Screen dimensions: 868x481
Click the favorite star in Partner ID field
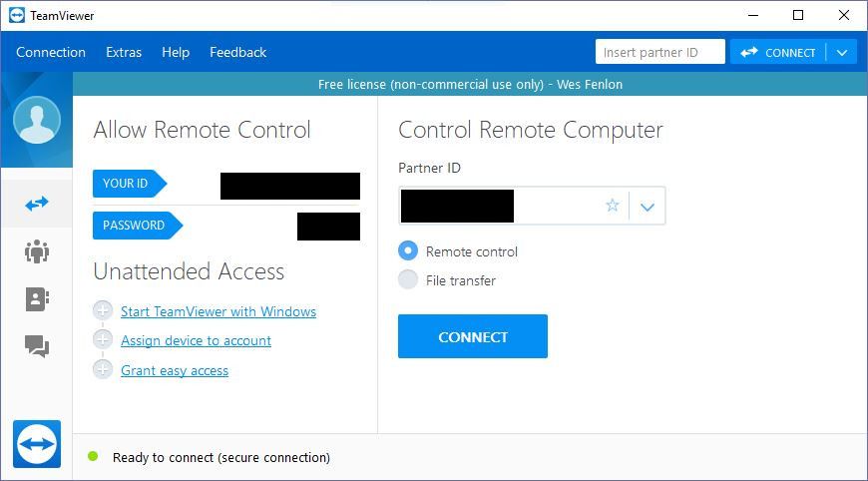pyautogui.click(x=613, y=206)
